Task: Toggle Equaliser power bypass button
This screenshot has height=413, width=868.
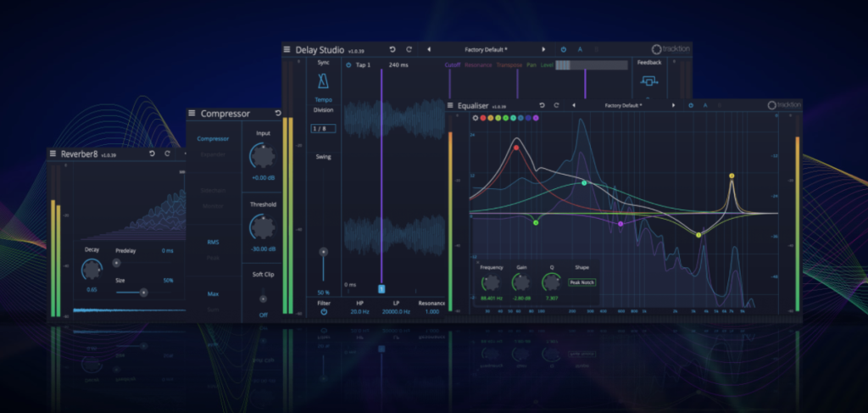Action: [x=691, y=105]
